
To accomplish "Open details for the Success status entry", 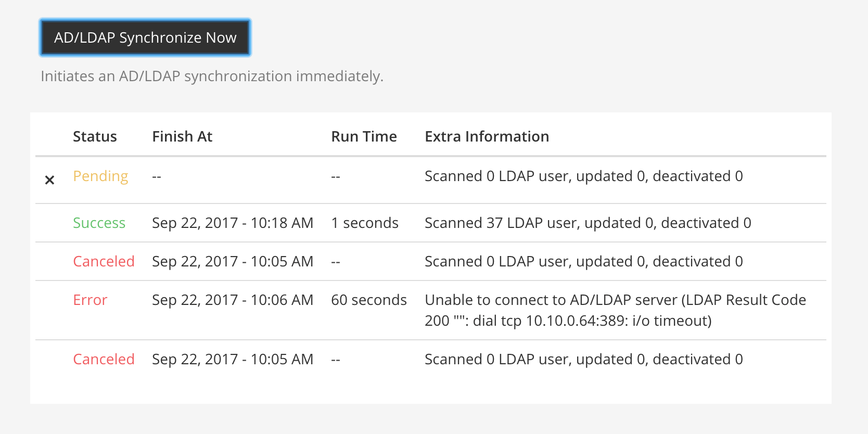I will point(99,223).
